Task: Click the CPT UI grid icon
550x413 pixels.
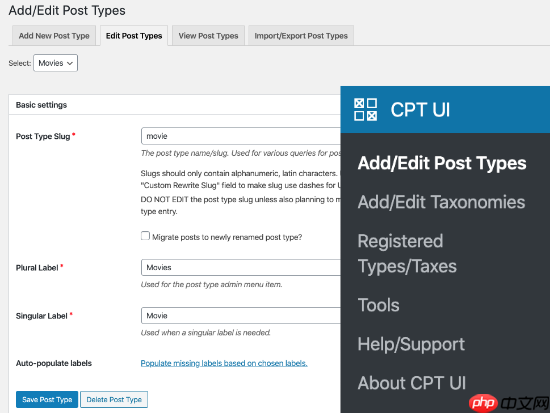Action: (365, 109)
